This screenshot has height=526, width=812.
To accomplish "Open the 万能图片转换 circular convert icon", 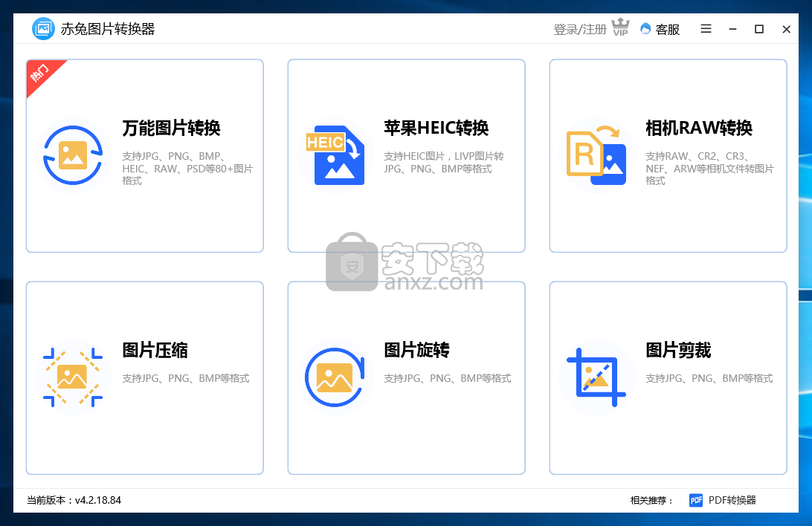I will [73, 155].
